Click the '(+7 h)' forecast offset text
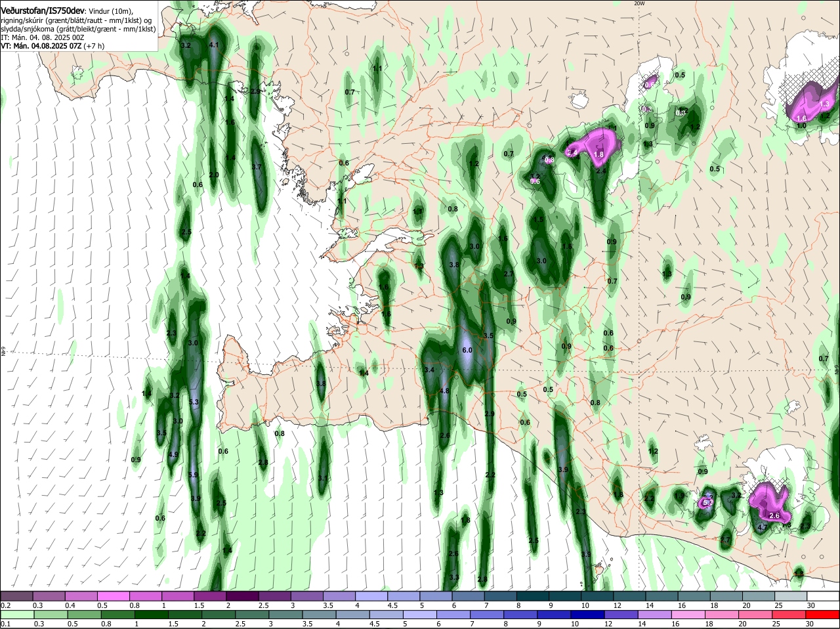 point(94,46)
